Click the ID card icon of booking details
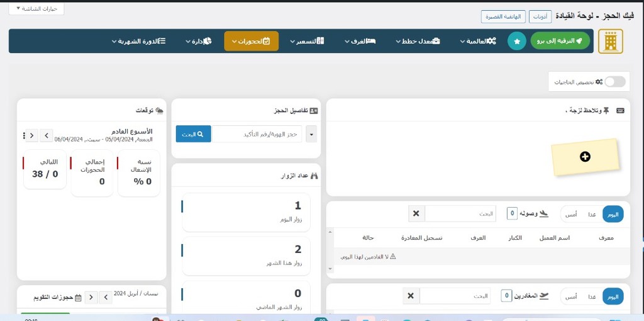The height and width of the screenshot is (321, 644). click(x=314, y=111)
